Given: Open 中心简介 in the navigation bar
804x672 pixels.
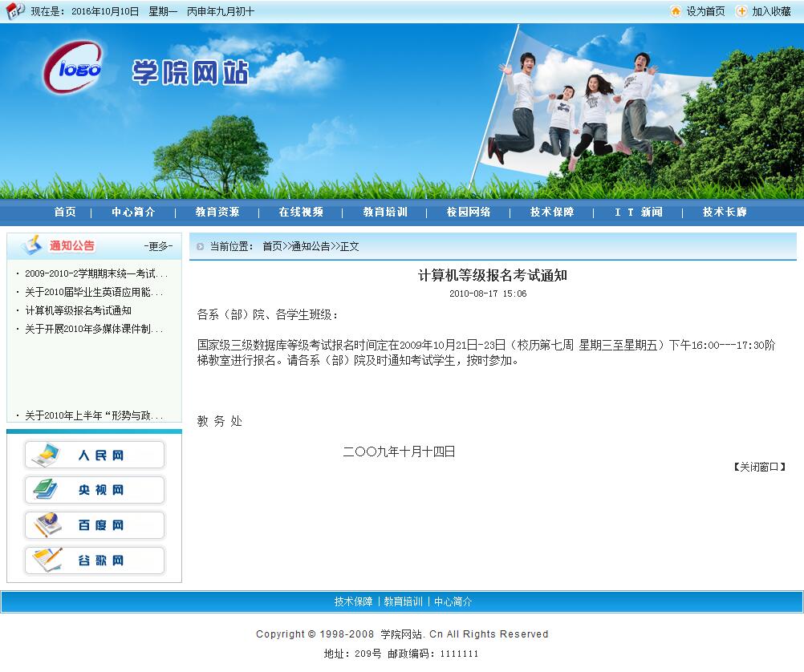Looking at the screenshot, I should coord(133,212).
